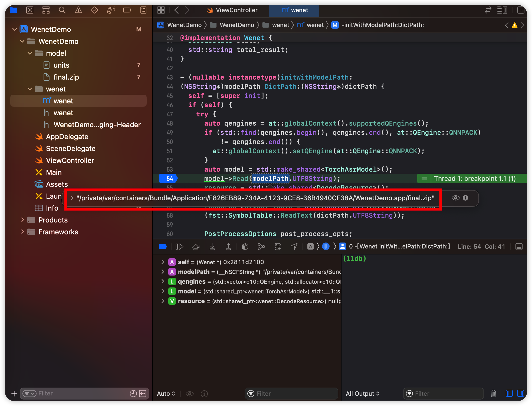532x406 pixels.
Task: Open the Find navigator magnifier icon
Action: (x=62, y=10)
